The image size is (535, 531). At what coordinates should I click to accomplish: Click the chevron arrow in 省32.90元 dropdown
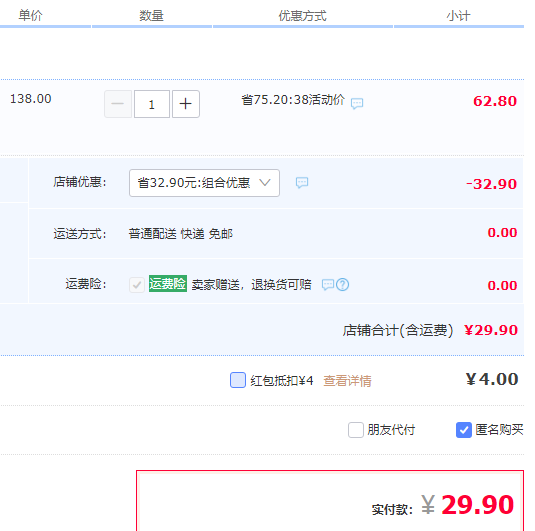point(265,183)
